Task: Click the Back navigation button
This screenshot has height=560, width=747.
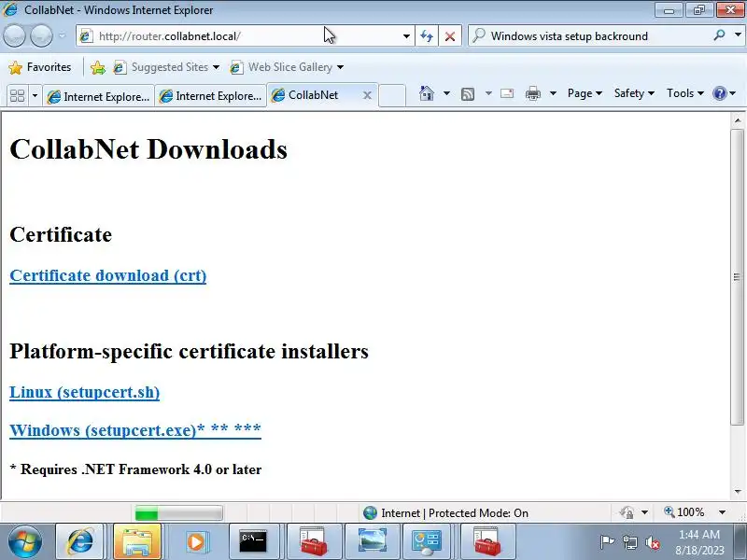Action: (x=14, y=35)
